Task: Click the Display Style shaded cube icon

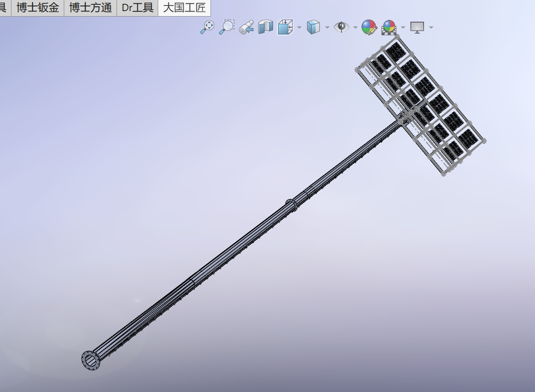Action: coord(313,27)
